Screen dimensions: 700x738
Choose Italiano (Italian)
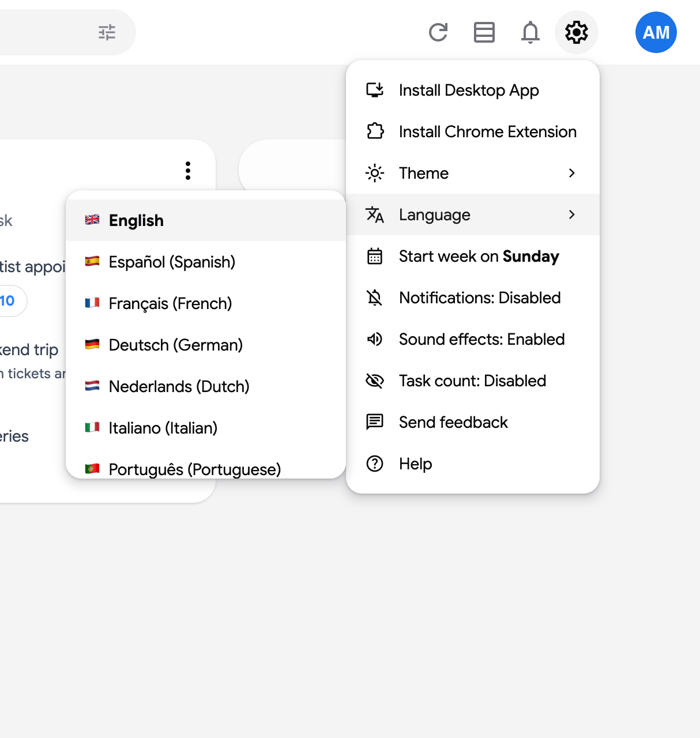pos(206,428)
